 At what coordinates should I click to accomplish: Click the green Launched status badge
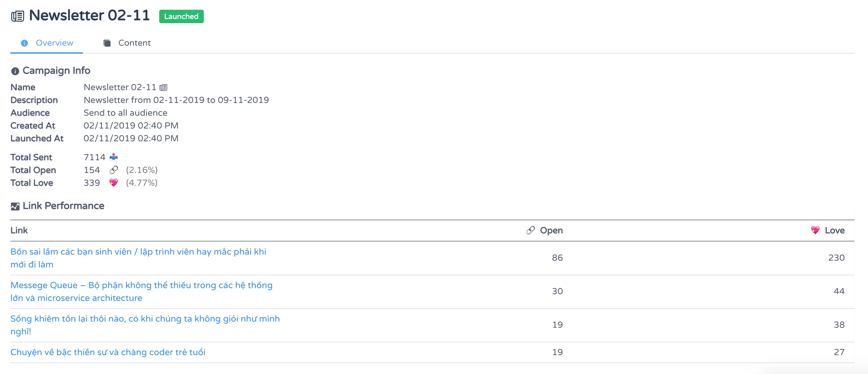coord(181,16)
